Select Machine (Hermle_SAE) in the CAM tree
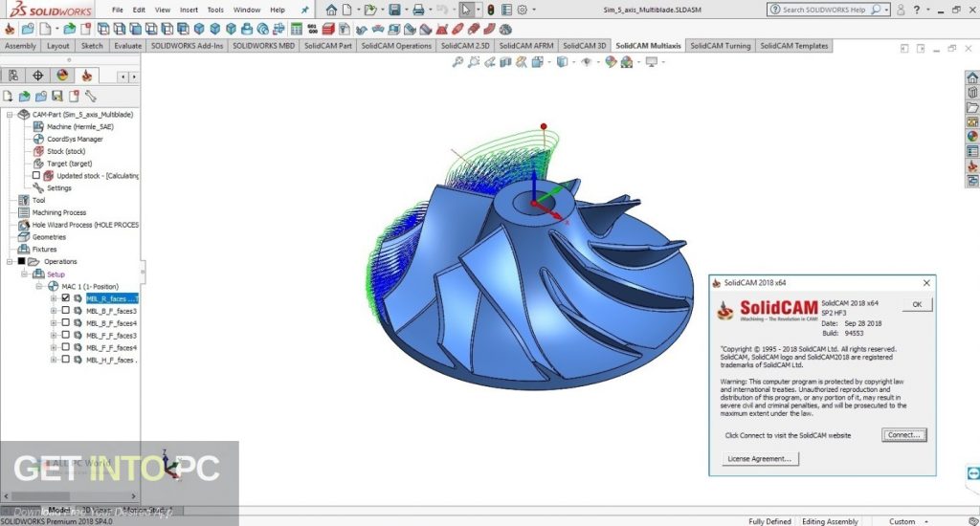 click(x=79, y=127)
